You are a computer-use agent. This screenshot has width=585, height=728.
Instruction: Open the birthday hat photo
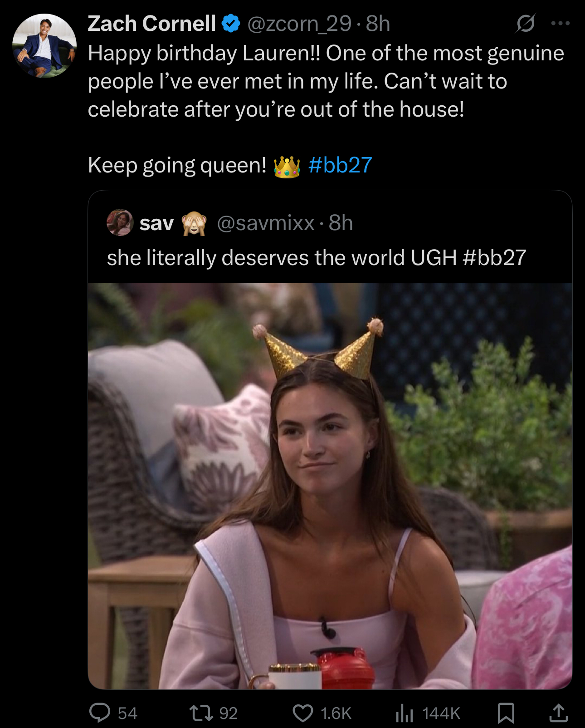click(330, 486)
